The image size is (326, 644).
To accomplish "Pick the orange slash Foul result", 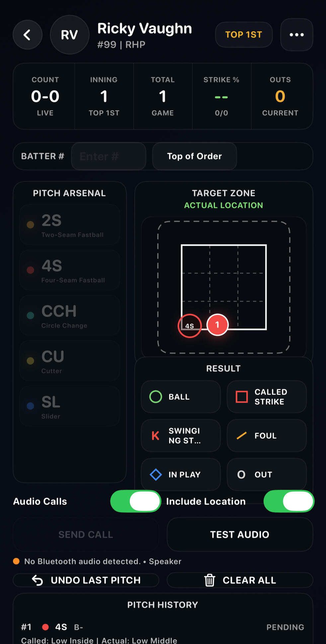I will (267, 436).
